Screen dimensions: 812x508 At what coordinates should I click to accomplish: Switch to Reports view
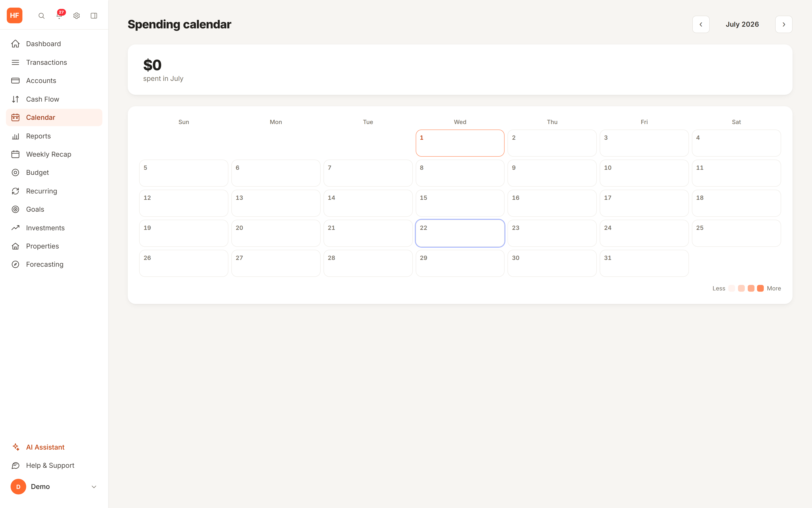(x=54, y=136)
